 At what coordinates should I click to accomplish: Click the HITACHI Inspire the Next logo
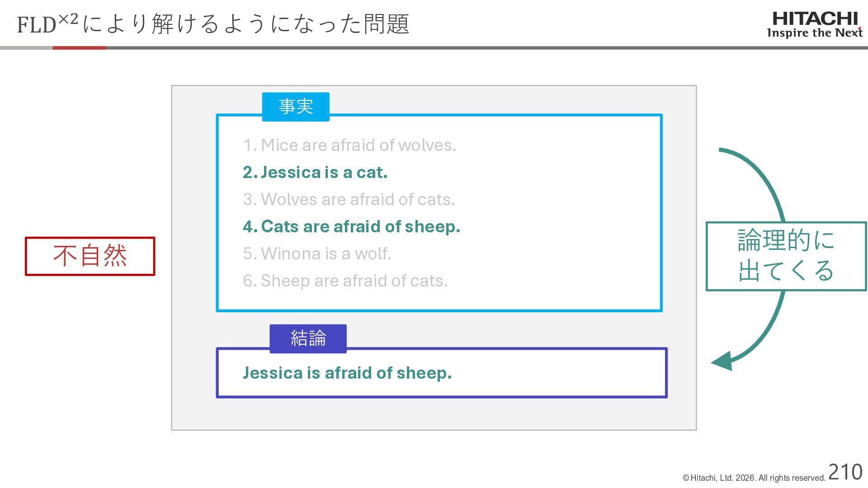click(x=814, y=25)
